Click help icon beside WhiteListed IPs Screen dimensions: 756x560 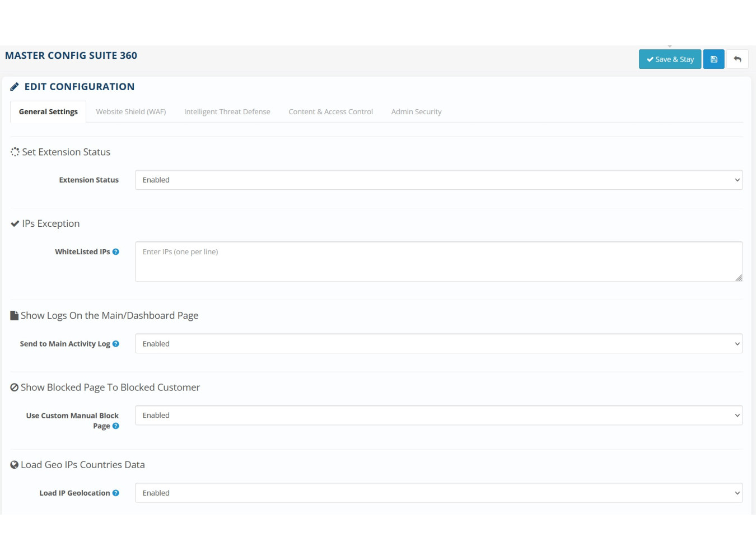pos(116,252)
